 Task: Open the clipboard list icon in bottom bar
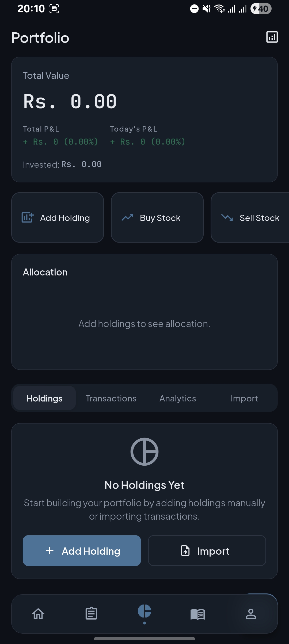[x=91, y=614]
